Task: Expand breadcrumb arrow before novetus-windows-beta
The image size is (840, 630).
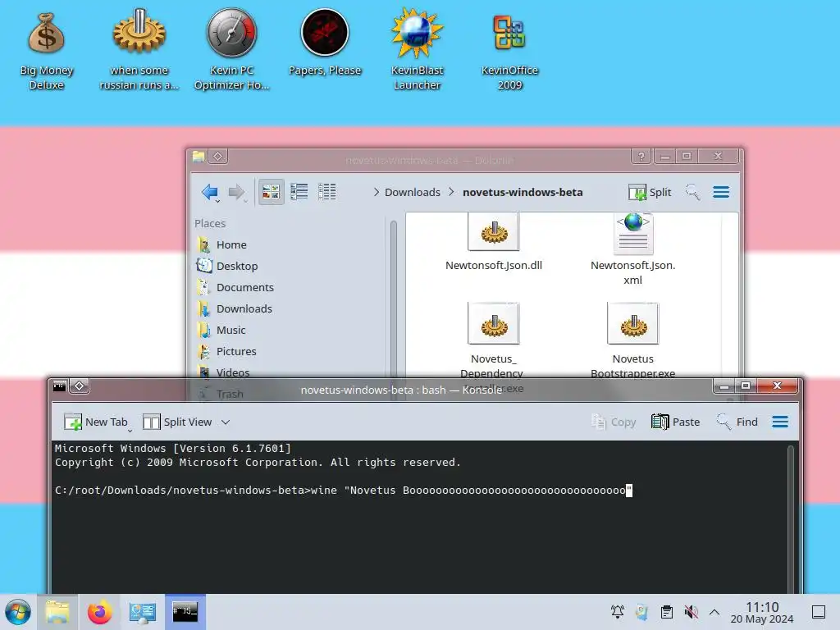Action: click(451, 192)
